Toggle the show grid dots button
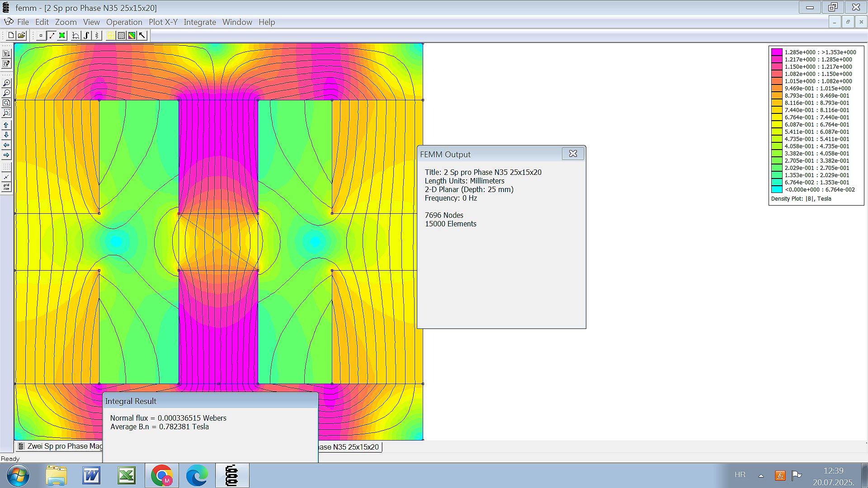The width and height of the screenshot is (868, 488). [6, 168]
